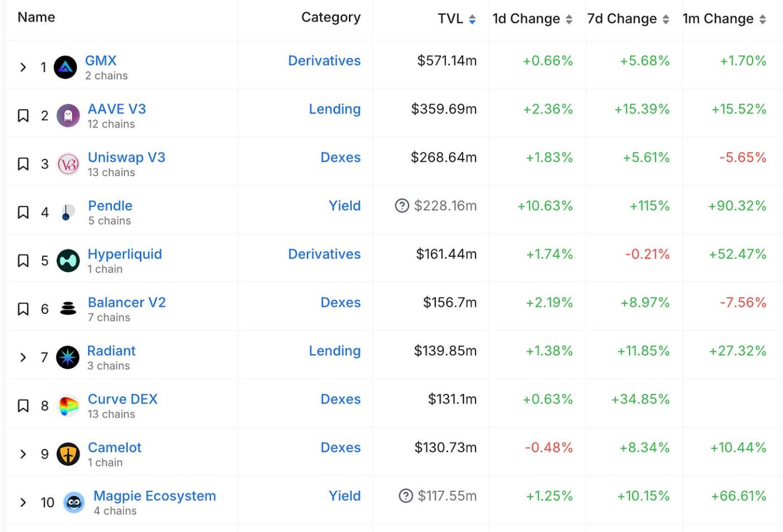Expand the Magpie Ecosystem row
This screenshot has width=783, height=532.
[x=23, y=502]
